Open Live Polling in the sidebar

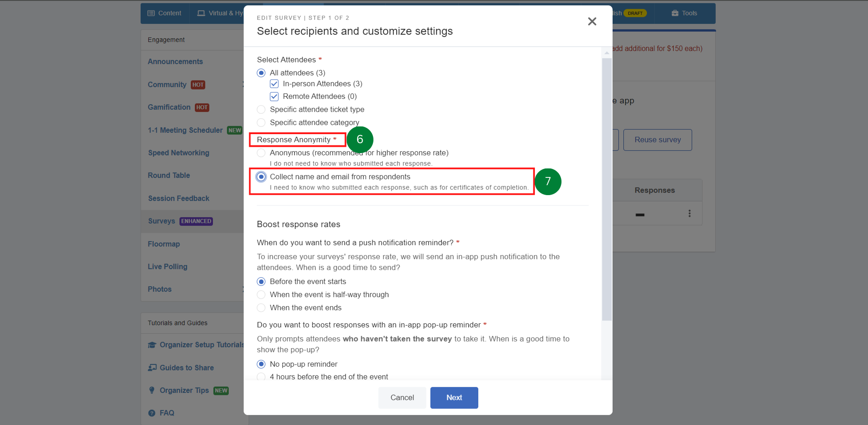167,266
